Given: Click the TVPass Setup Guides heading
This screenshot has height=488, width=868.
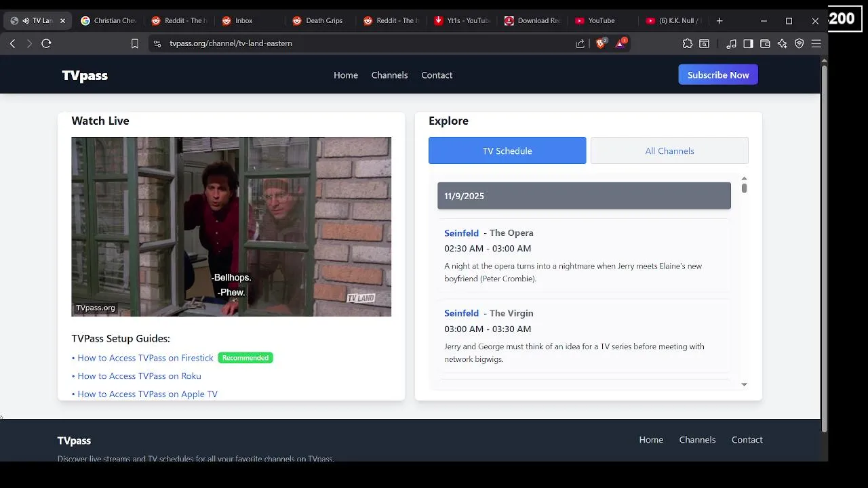Looking at the screenshot, I should pyautogui.click(x=121, y=338).
